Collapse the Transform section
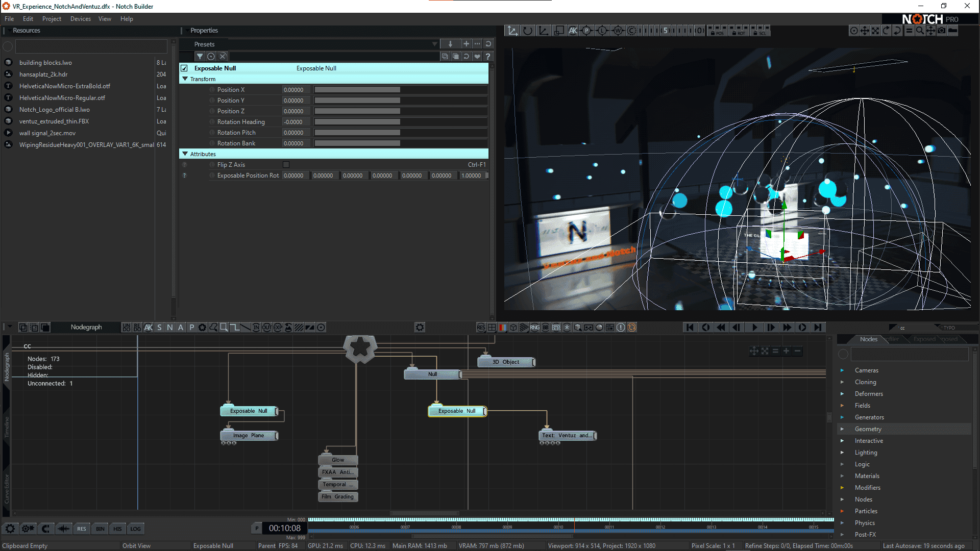Image resolution: width=980 pixels, height=551 pixels. [x=185, y=79]
